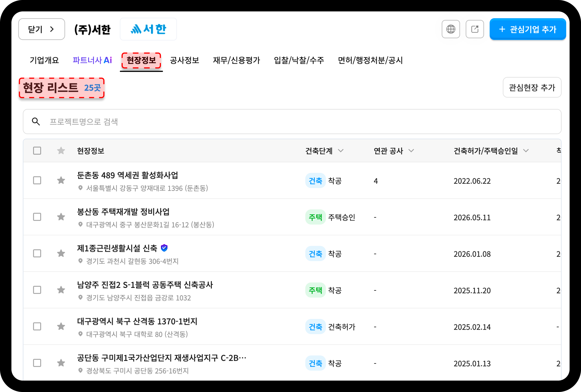Viewport: 581px width, 392px height.
Task: Click the 닫기 button
Action: click(41, 29)
